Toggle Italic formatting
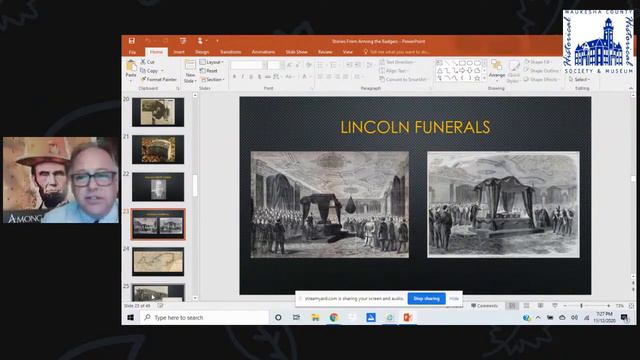Viewport: 640px width, 360px height. 242,77
